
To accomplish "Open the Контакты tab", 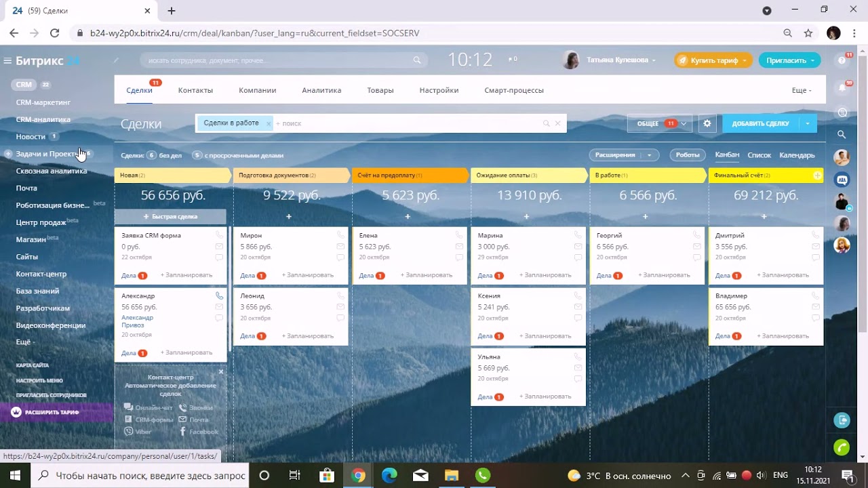I will [195, 90].
